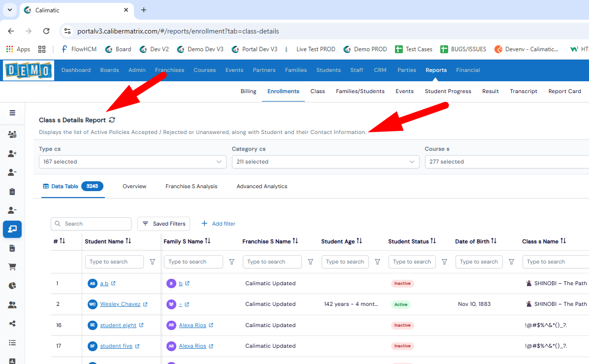Switch to the Overview tab
The height and width of the screenshot is (364, 589).
click(x=134, y=186)
